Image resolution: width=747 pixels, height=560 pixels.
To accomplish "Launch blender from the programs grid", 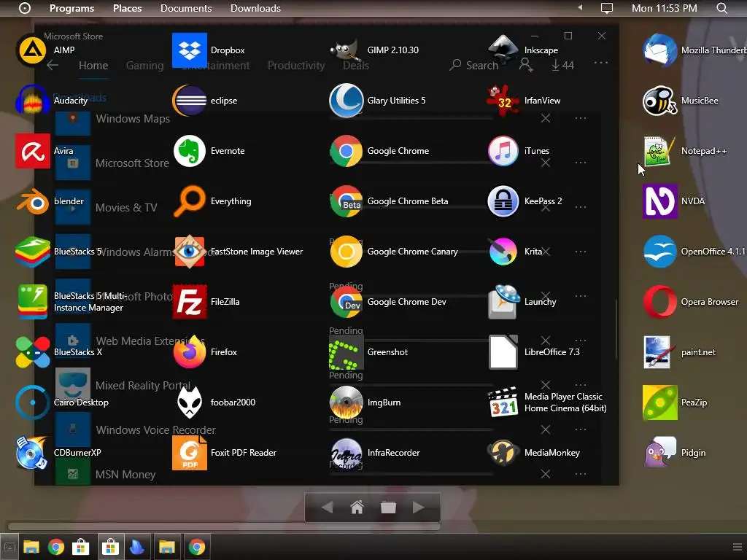I will tap(32, 201).
